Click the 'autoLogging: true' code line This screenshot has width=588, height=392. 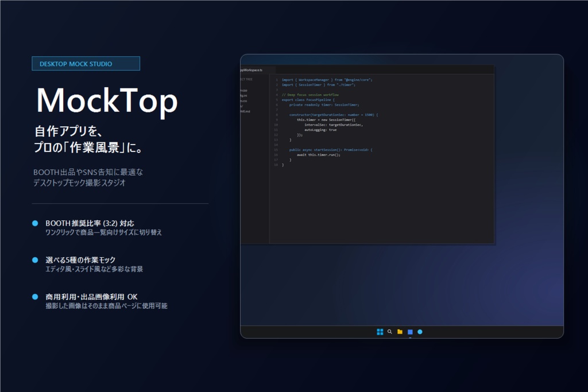pyautogui.click(x=320, y=130)
